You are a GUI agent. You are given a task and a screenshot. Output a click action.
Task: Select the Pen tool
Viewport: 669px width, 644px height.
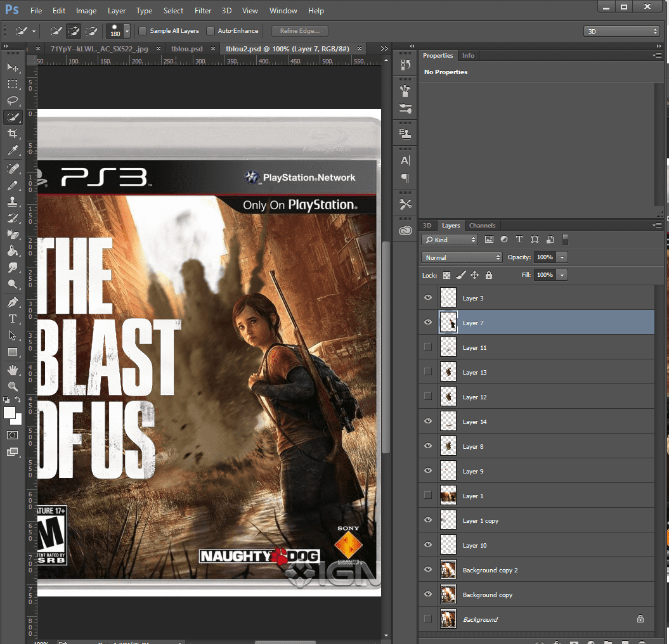tap(12, 302)
